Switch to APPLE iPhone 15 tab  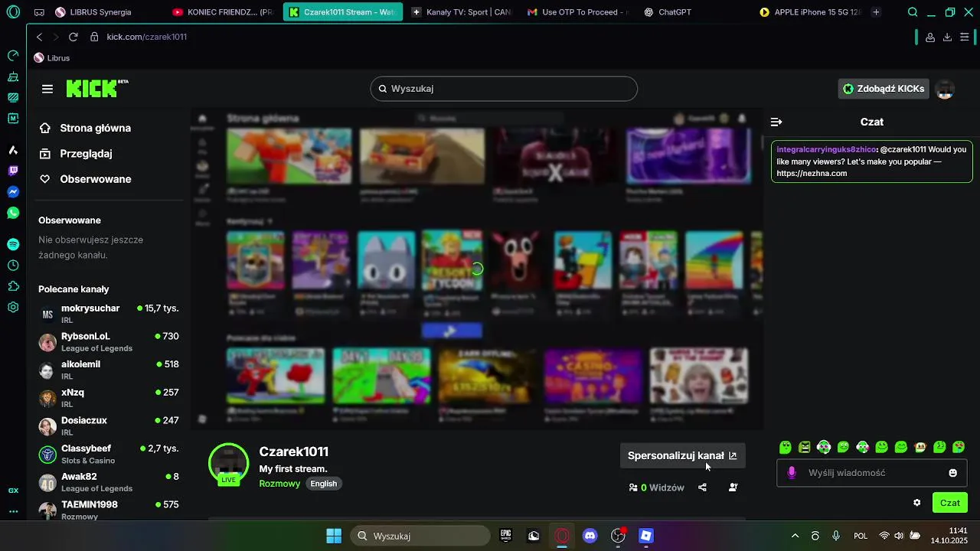[810, 12]
